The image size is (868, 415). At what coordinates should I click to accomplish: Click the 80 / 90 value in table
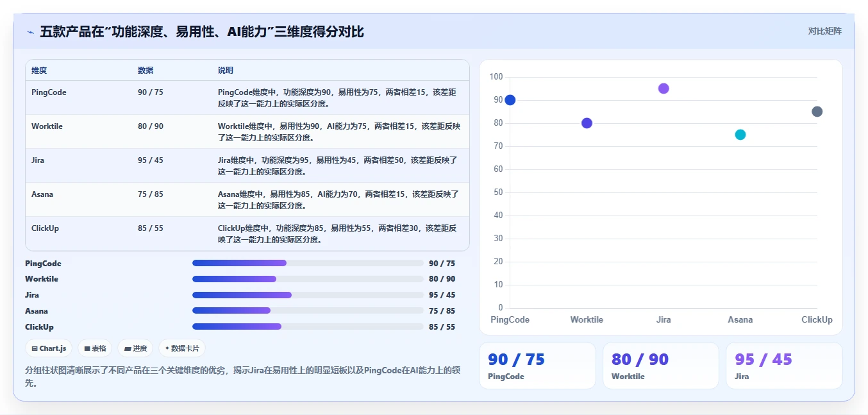tap(151, 126)
